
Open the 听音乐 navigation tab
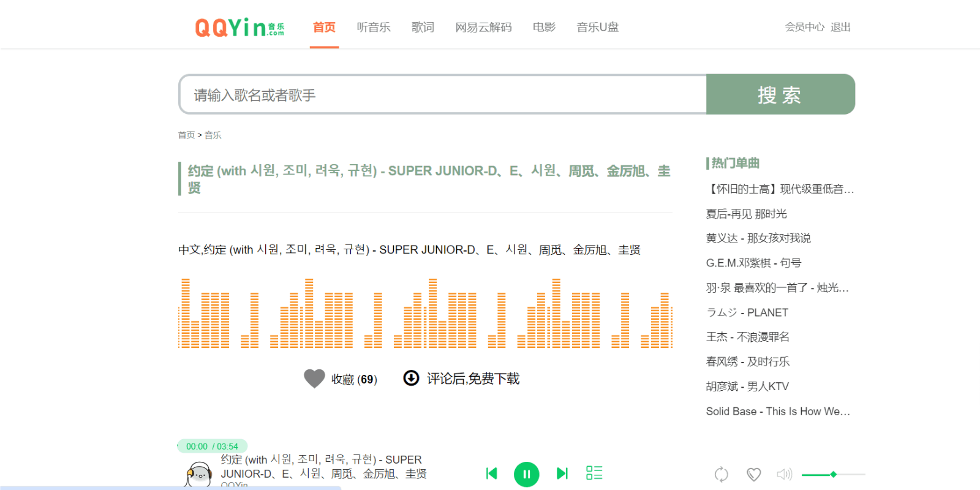coord(374,28)
